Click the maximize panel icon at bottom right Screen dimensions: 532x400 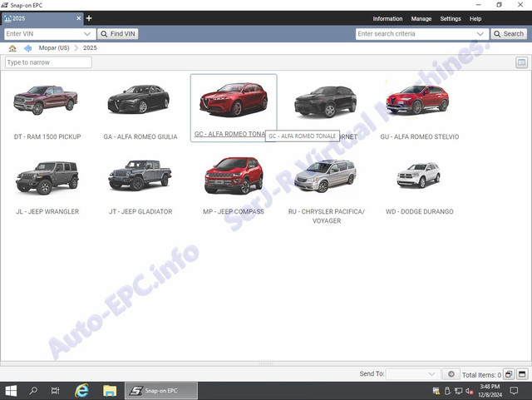522,374
